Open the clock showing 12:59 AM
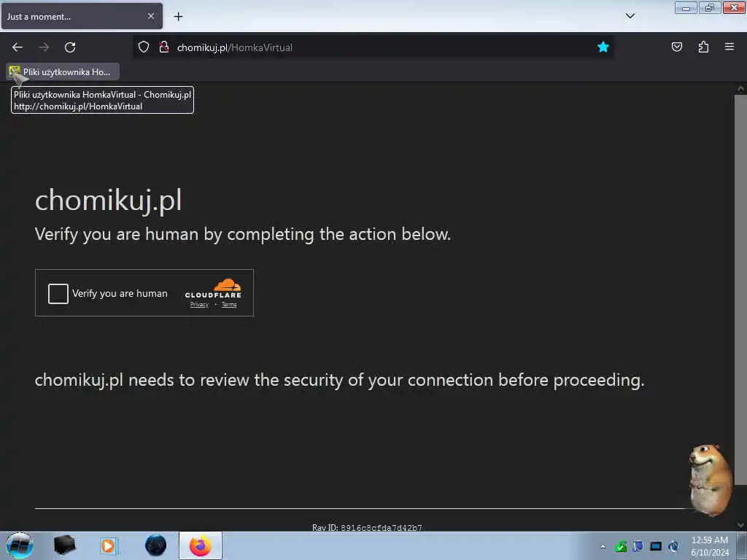Screen dimensions: 747x560 (710, 546)
